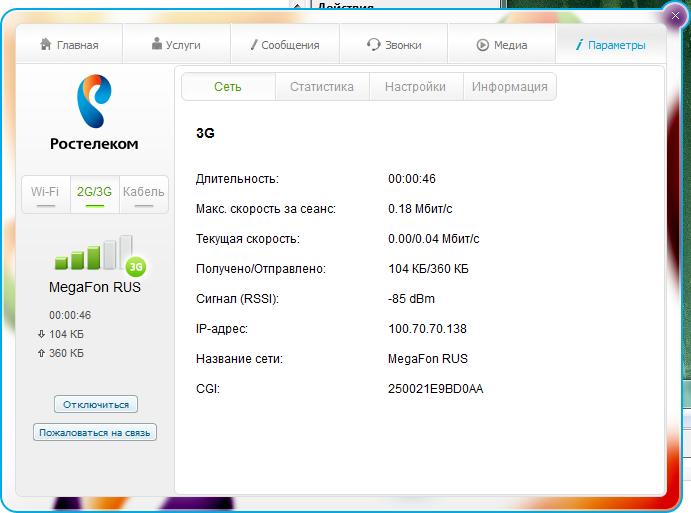This screenshot has width=691, height=513.
Task: Switch connection type to Кабель
Action: [143, 193]
